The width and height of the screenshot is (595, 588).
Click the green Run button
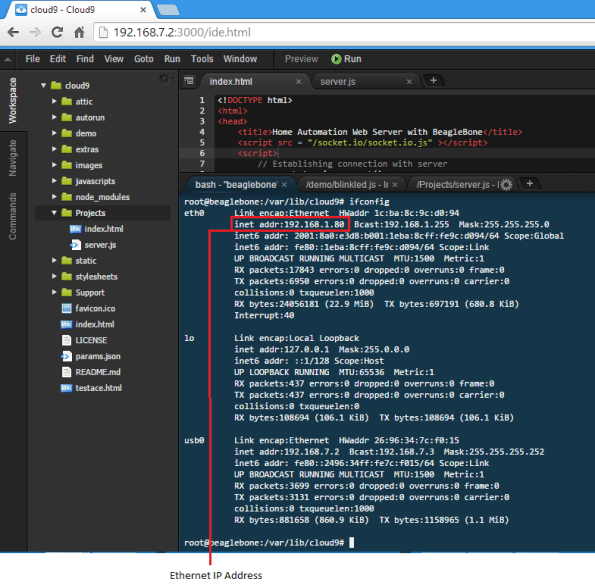click(x=346, y=59)
